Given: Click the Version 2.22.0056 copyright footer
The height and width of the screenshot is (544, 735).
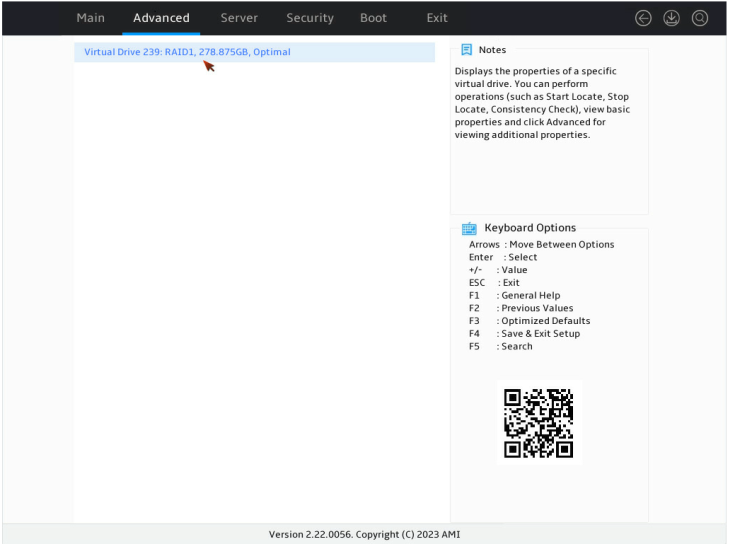Looking at the screenshot, I should click(x=364, y=534).
